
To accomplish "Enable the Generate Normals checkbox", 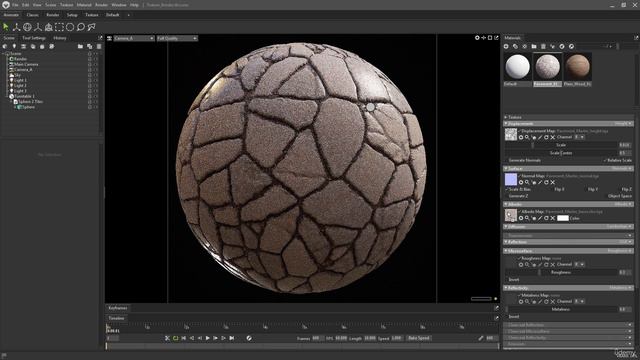I will 522,160.
